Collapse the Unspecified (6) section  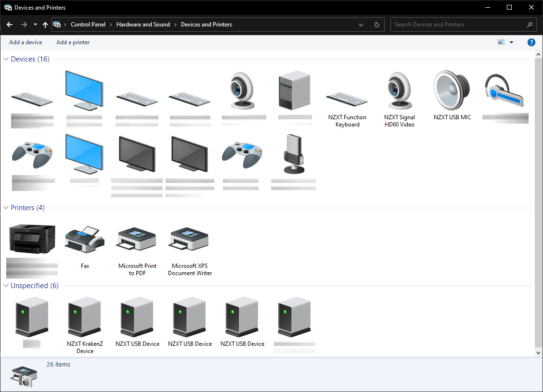click(6, 285)
